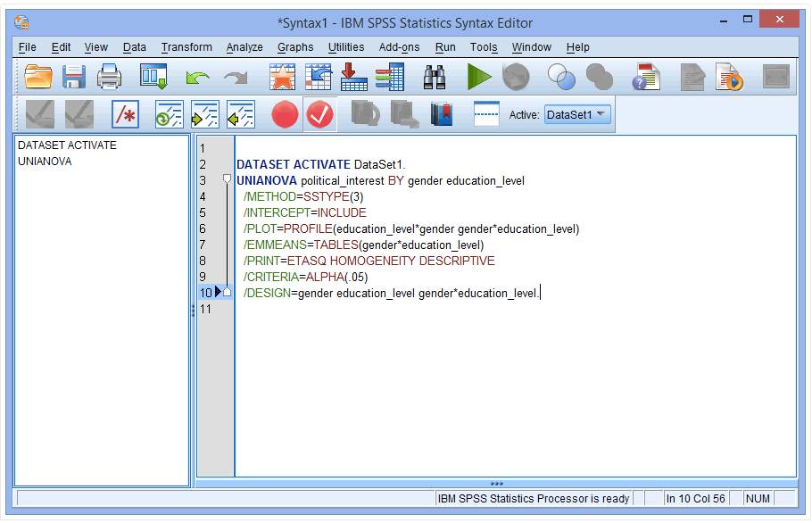Toggle breakpoint with the red circle icon

pos(285,114)
